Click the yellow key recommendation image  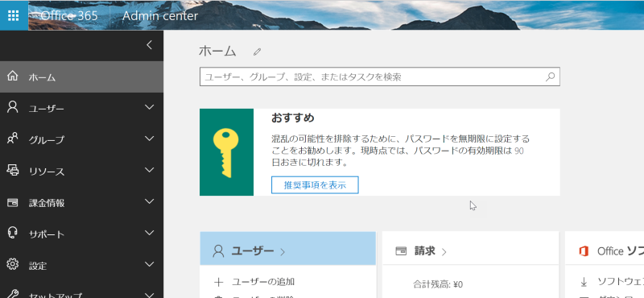pyautogui.click(x=226, y=152)
